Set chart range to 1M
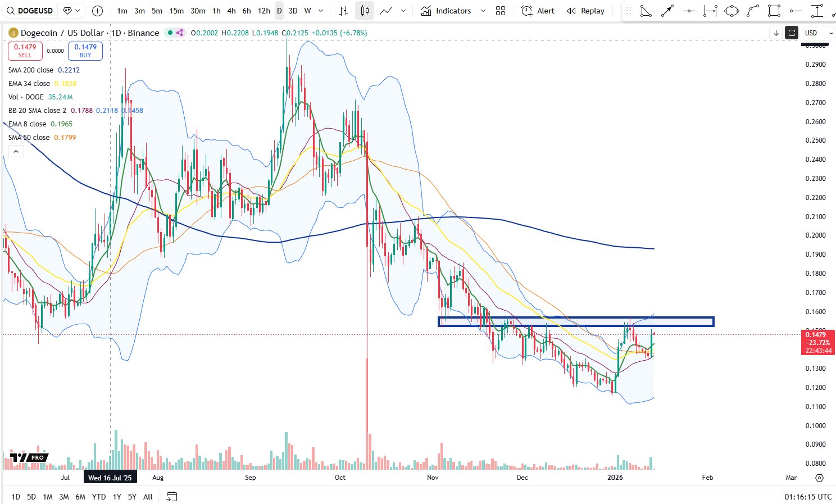Viewport: 836px width, 504px height. pos(48,497)
